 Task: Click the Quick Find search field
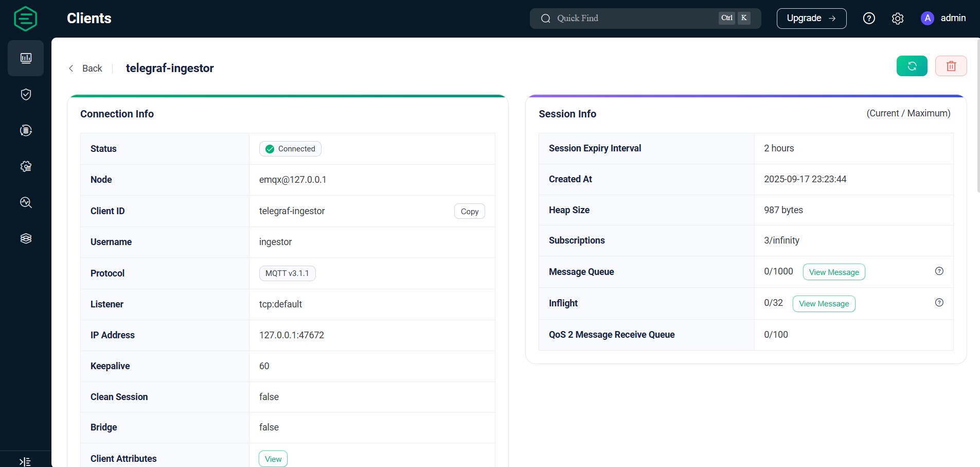(628, 18)
